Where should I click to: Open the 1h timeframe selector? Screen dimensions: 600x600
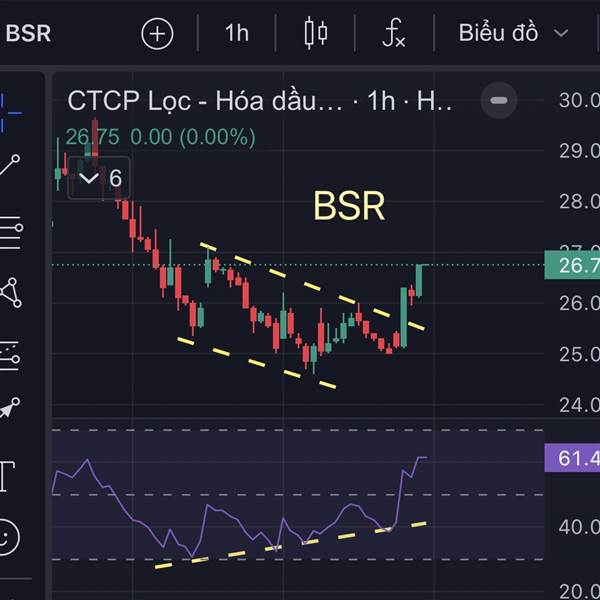pos(237,33)
